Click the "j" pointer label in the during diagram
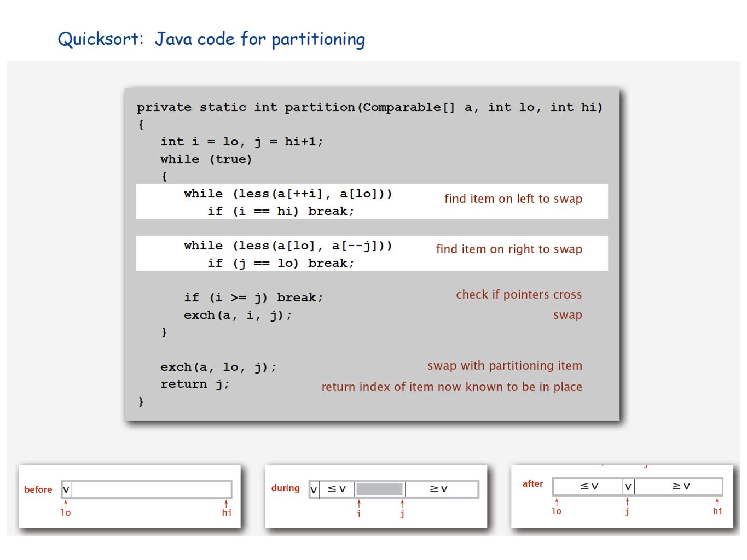The height and width of the screenshot is (560, 747). [x=402, y=514]
